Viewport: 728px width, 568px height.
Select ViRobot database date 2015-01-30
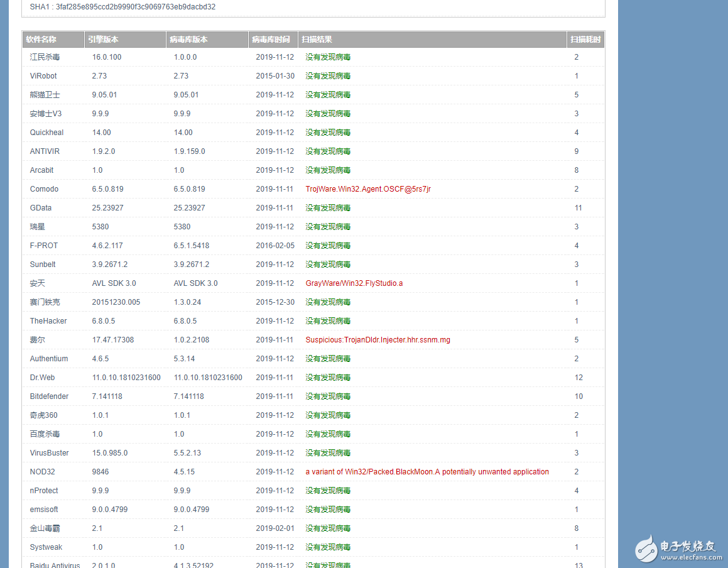(275, 76)
